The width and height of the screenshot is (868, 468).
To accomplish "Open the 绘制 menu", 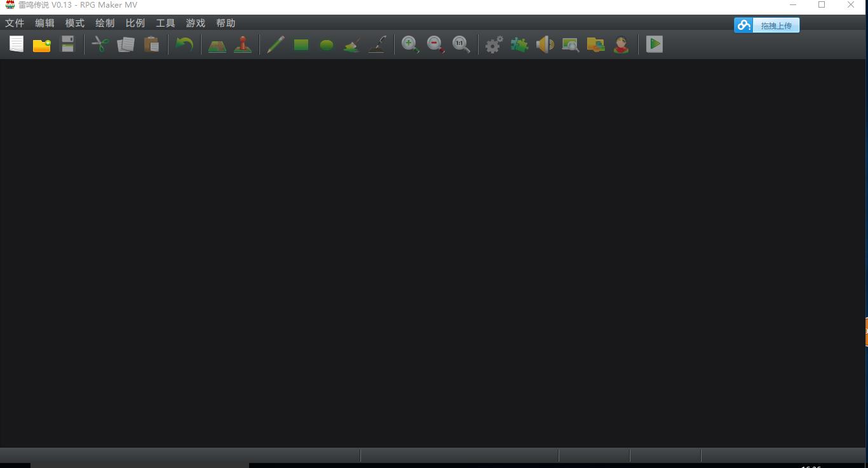I will [105, 23].
